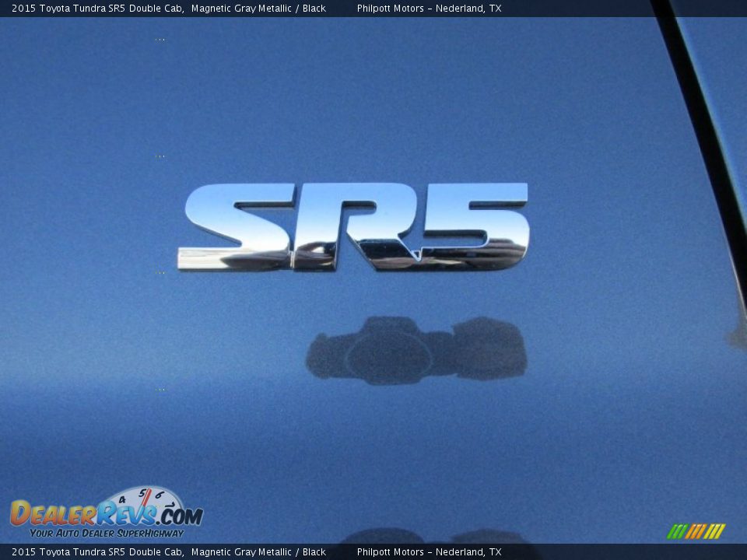The height and width of the screenshot is (560, 747).
Task: Open the DealerRevs.com watermark logo
Action: pos(106,513)
